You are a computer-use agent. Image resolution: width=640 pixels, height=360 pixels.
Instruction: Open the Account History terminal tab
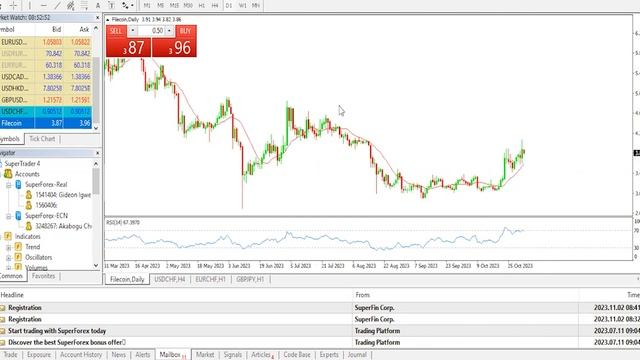[81, 355]
